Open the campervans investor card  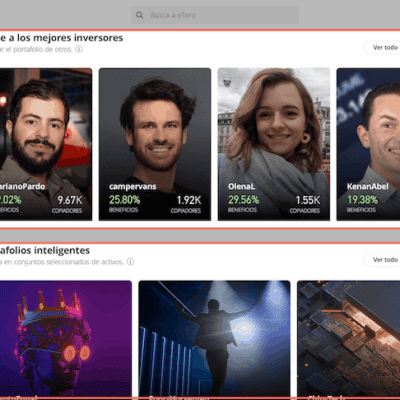155,144
